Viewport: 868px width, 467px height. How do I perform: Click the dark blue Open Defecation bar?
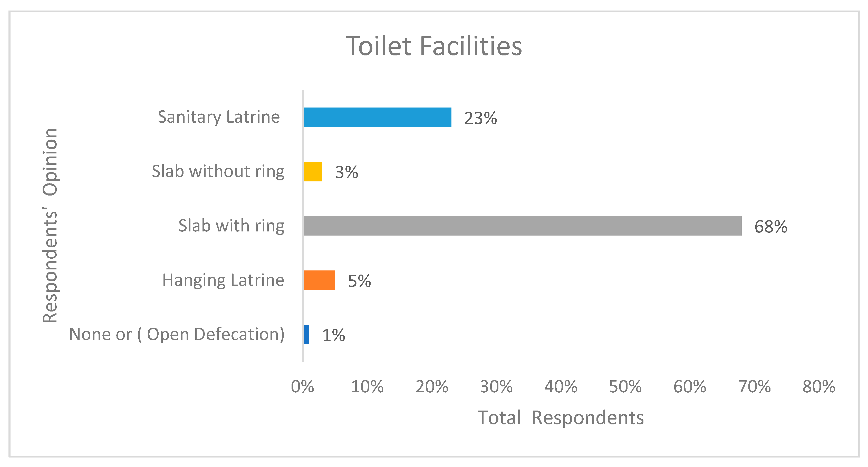[306, 335]
